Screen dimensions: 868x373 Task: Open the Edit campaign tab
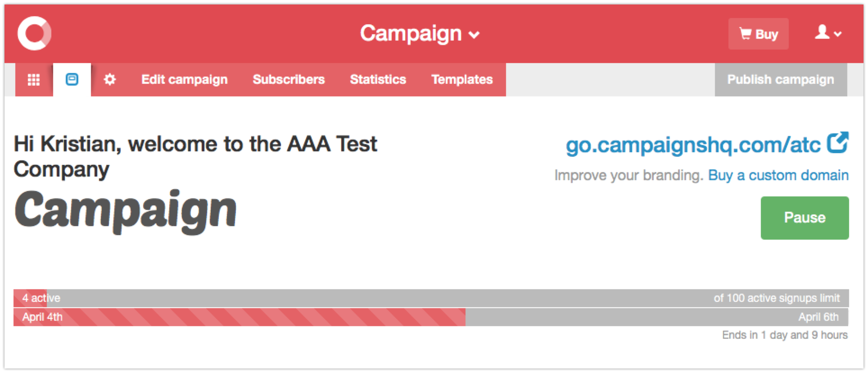185,80
